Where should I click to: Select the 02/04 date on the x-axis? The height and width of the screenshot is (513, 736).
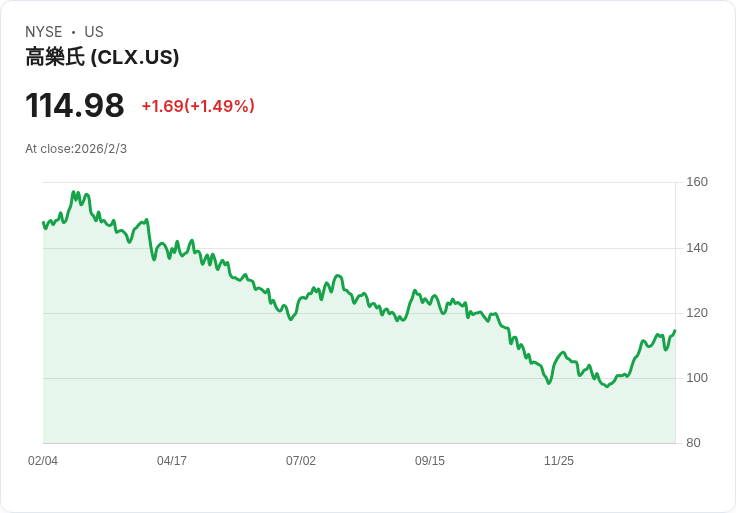point(43,461)
